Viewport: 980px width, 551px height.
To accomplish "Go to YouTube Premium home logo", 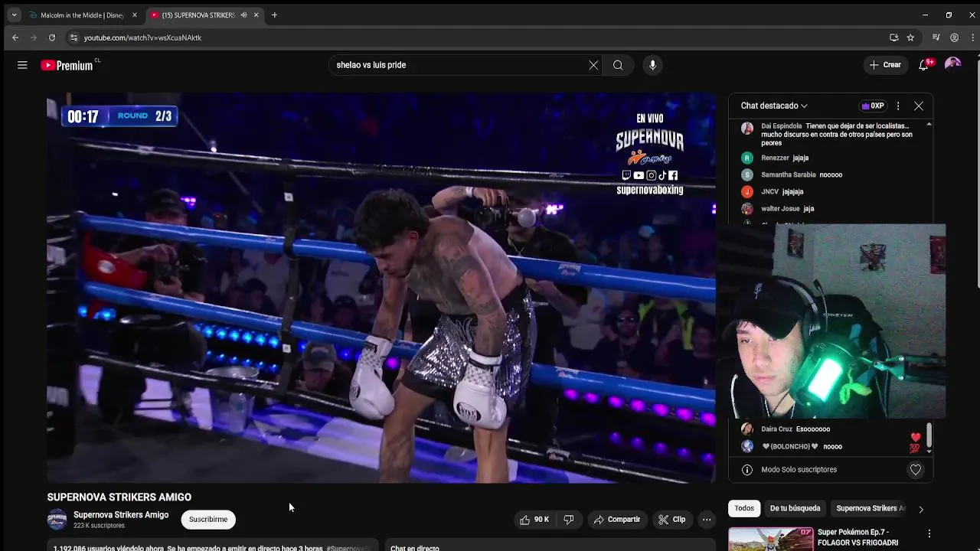I will (67, 65).
